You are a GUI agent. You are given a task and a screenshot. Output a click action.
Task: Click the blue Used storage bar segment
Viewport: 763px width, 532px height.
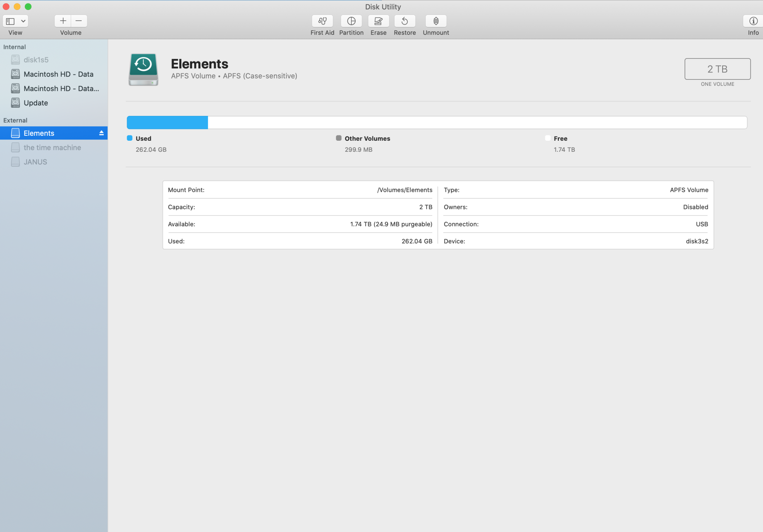tap(167, 122)
